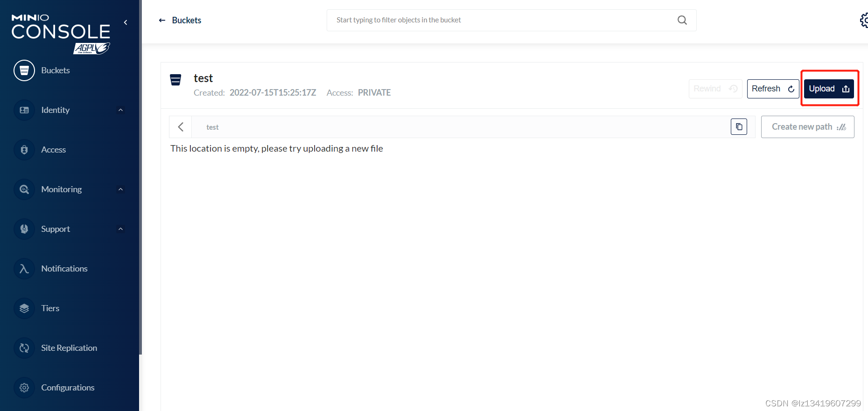The image size is (868, 411).
Task: Click the test path breadcrumb
Action: [x=212, y=127]
